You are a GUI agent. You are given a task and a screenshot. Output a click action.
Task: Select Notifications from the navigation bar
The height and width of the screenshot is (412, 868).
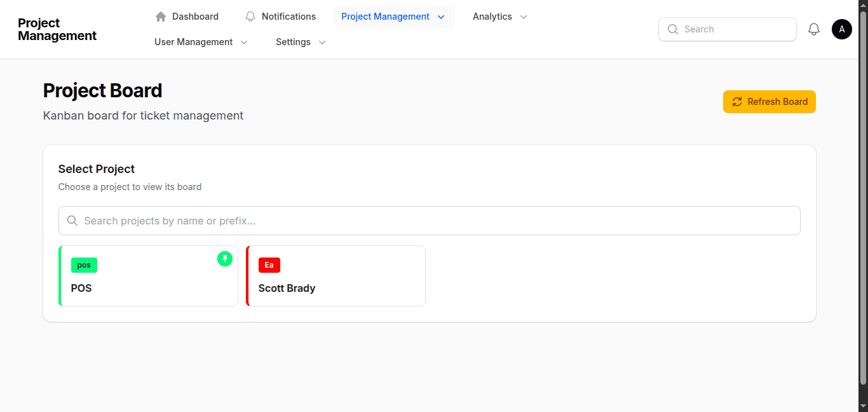pos(289,16)
